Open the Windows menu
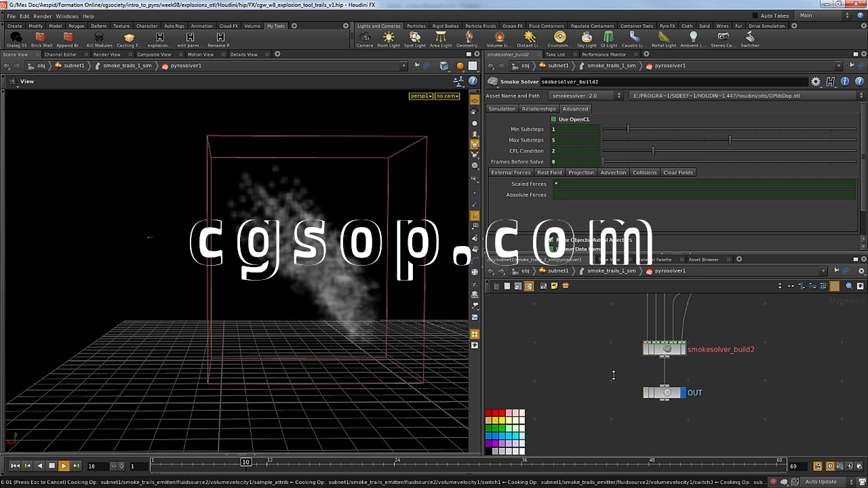This screenshot has height=488, width=868. click(x=66, y=16)
